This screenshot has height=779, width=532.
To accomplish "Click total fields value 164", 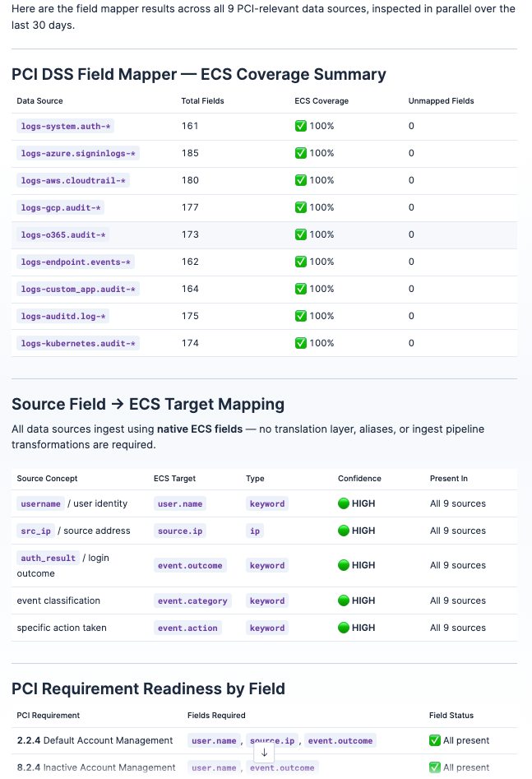I will [190, 289].
